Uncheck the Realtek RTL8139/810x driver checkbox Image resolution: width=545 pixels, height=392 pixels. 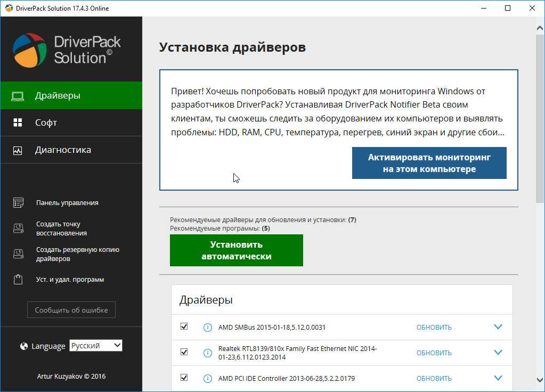coord(184,352)
